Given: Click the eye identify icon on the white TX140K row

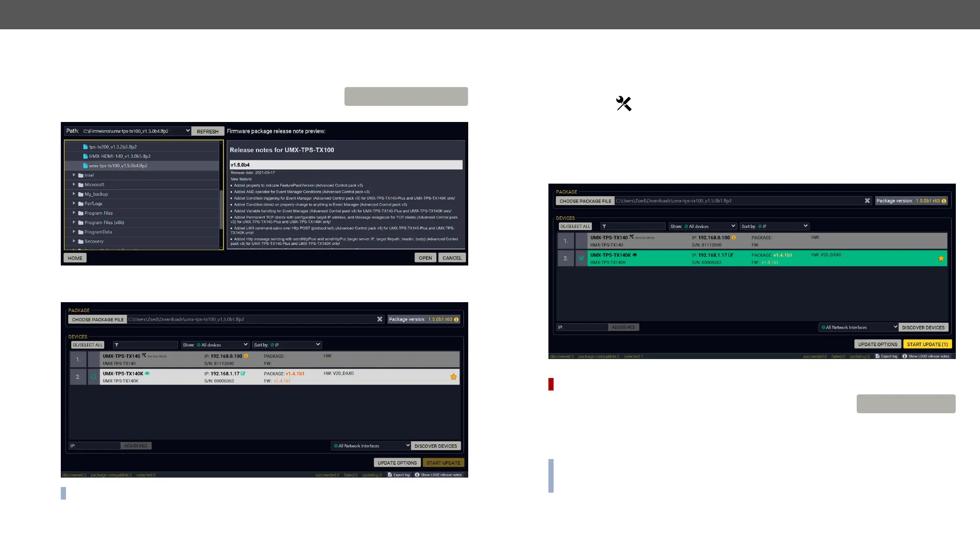Looking at the screenshot, I should point(147,374).
